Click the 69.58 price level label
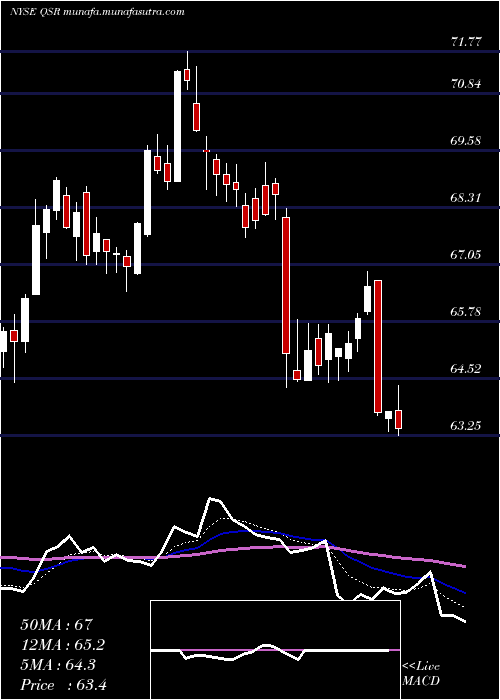Image resolution: width=500 pixels, height=700 pixels. pyautogui.click(x=467, y=141)
